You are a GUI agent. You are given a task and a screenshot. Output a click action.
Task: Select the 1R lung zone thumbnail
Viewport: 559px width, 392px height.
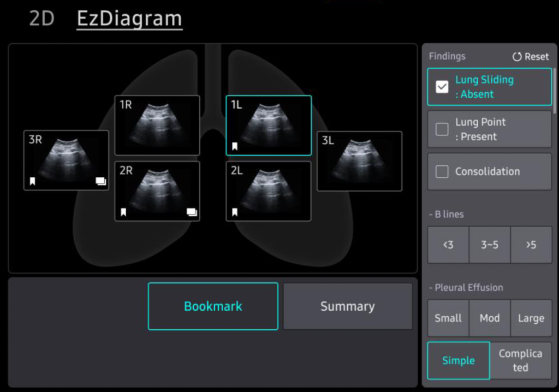(x=157, y=125)
